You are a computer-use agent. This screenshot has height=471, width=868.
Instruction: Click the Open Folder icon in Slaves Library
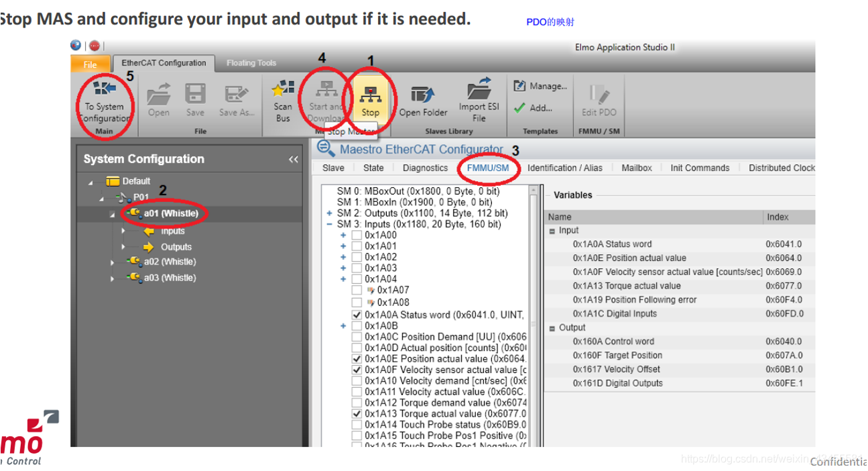(x=423, y=95)
